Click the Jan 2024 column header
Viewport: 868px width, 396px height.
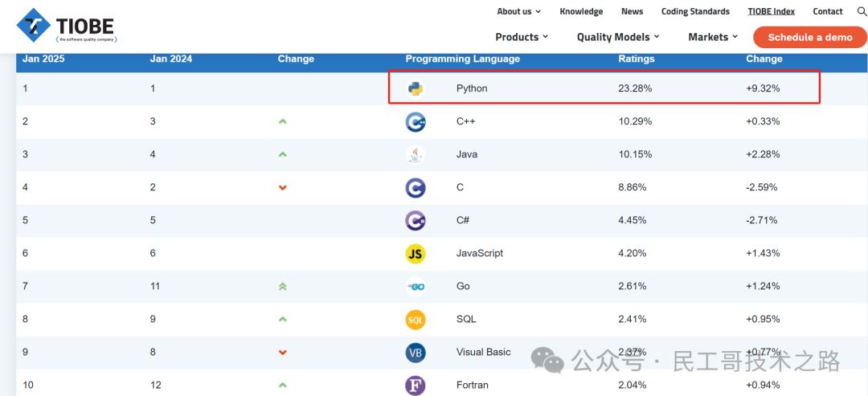(x=171, y=59)
